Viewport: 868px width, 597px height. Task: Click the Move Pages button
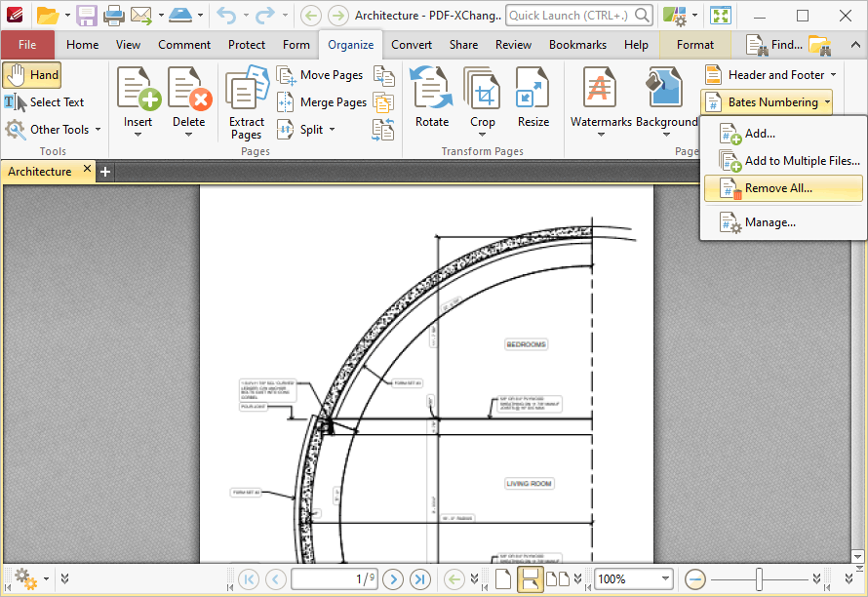pos(321,75)
